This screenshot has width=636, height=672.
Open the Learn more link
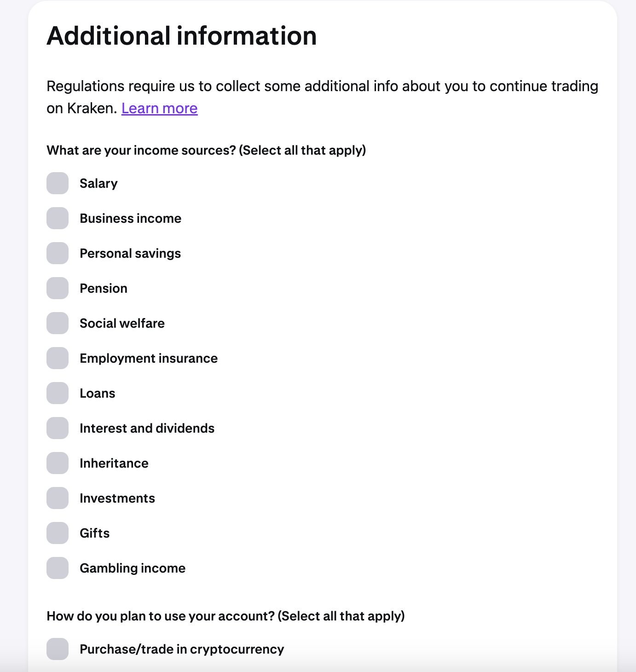tap(159, 108)
